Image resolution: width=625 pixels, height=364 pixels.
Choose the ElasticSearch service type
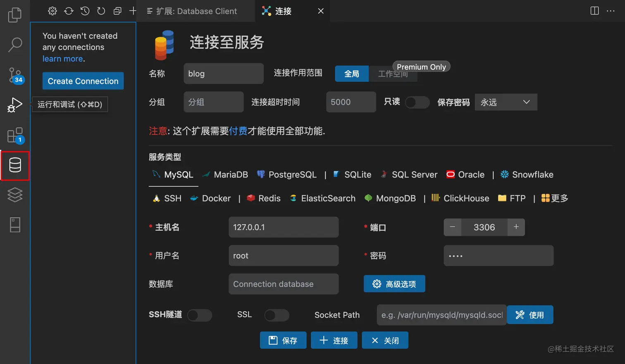coord(323,198)
